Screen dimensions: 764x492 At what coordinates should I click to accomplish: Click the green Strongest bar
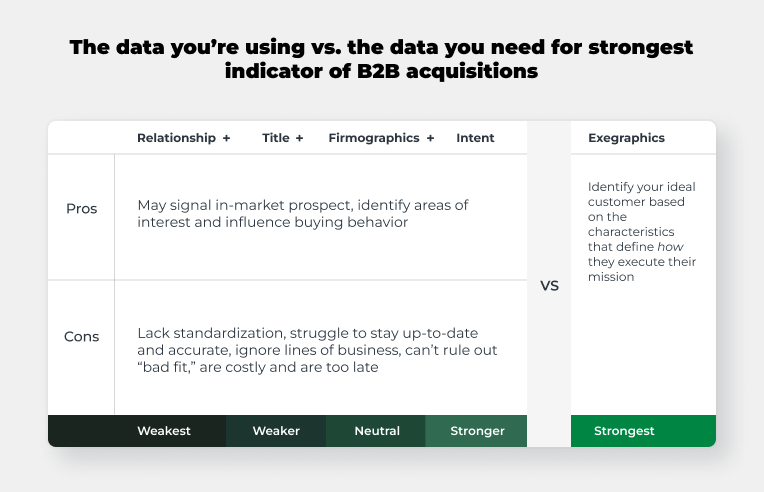pyautogui.click(x=643, y=431)
